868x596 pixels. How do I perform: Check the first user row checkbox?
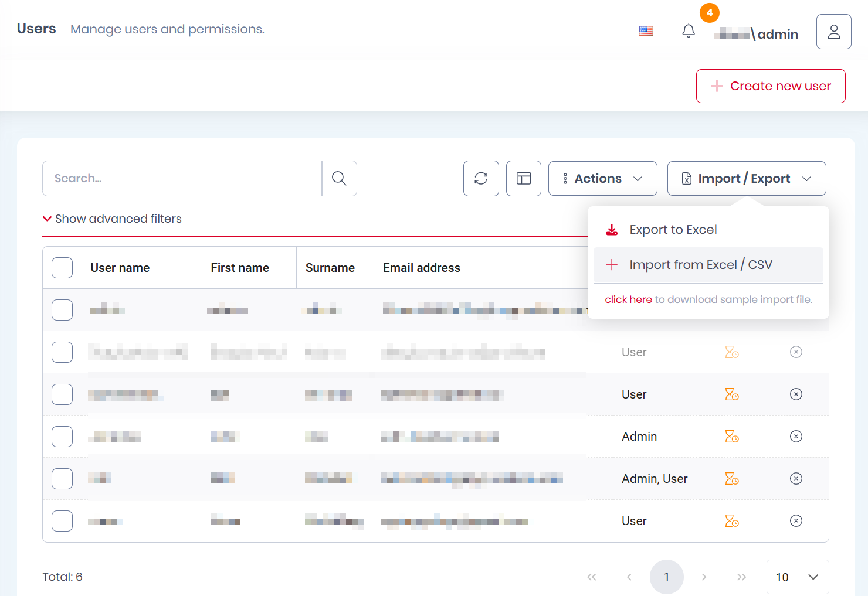[62, 310]
